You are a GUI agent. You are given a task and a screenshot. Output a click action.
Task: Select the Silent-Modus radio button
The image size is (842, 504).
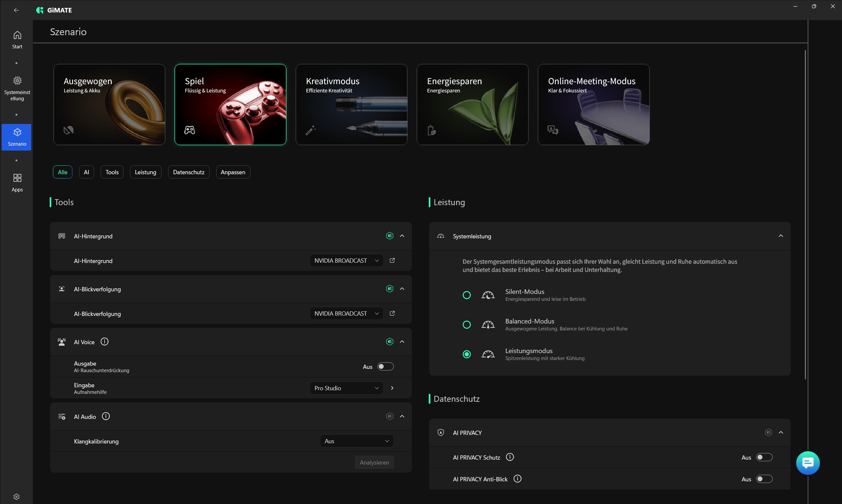(x=467, y=295)
